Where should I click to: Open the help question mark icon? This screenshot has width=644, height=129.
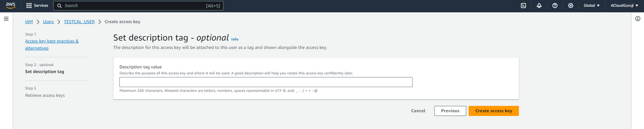(555, 5)
